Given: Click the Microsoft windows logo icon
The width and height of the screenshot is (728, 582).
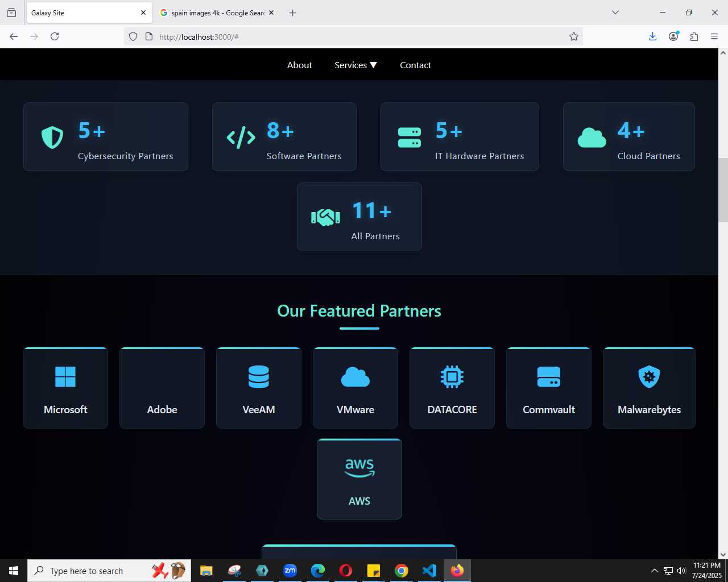Looking at the screenshot, I should tap(65, 376).
